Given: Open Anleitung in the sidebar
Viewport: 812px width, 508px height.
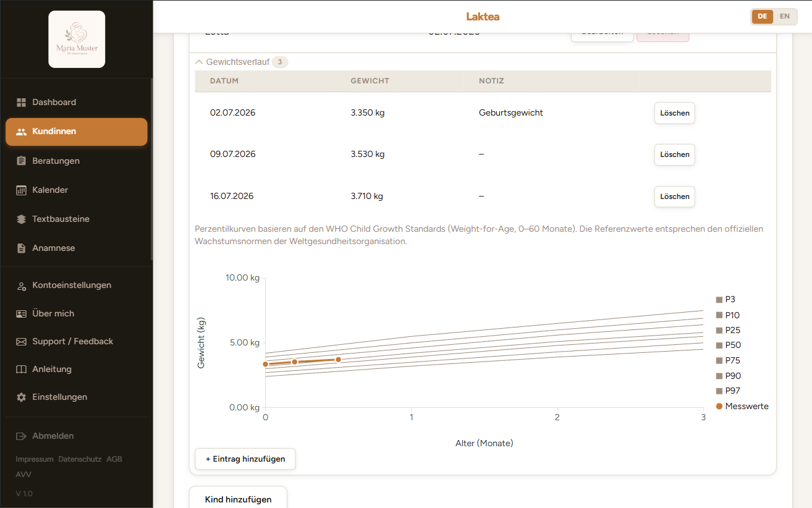Looking at the screenshot, I should [x=77, y=369].
